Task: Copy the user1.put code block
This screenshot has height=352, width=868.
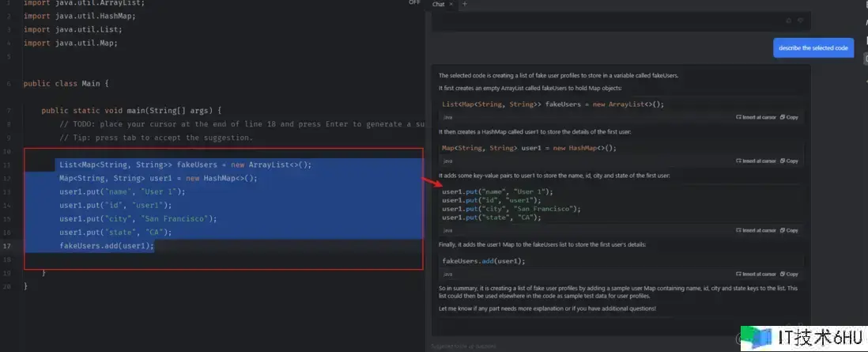Action: pos(789,230)
